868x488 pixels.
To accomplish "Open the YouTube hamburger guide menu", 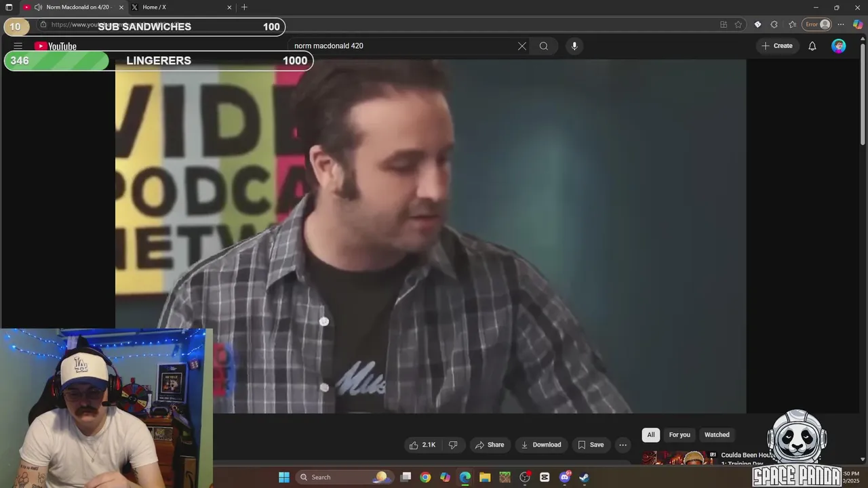I will click(x=18, y=46).
